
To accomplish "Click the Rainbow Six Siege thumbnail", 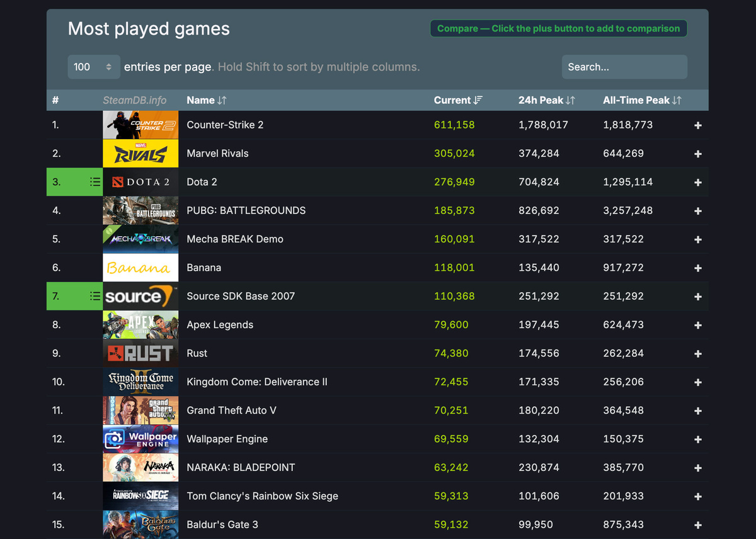I will pos(140,496).
